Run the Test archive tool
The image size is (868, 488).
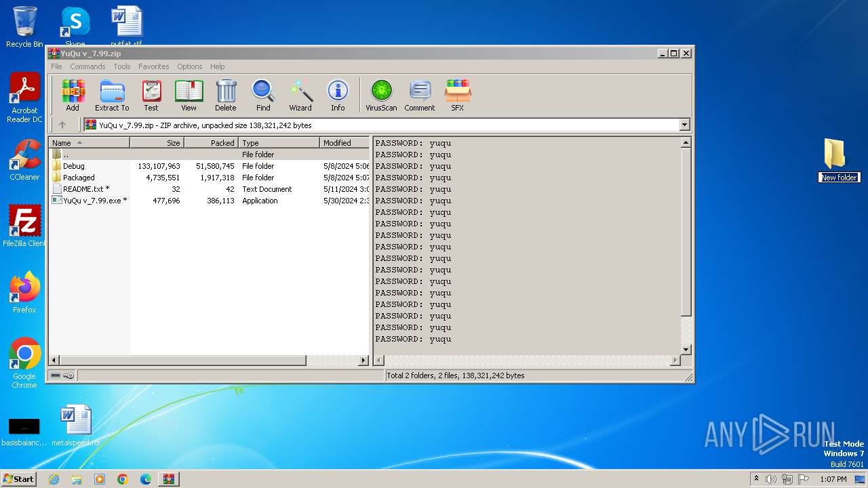[x=151, y=96]
